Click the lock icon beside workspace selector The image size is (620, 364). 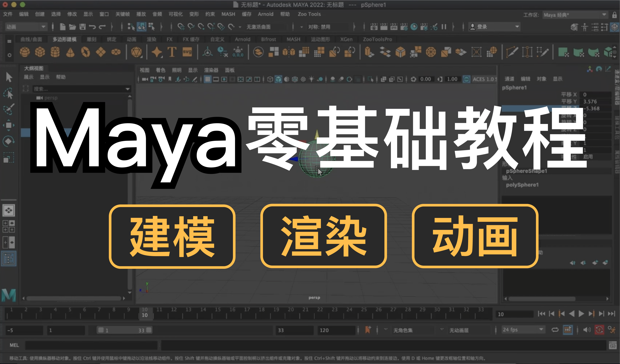tap(615, 15)
